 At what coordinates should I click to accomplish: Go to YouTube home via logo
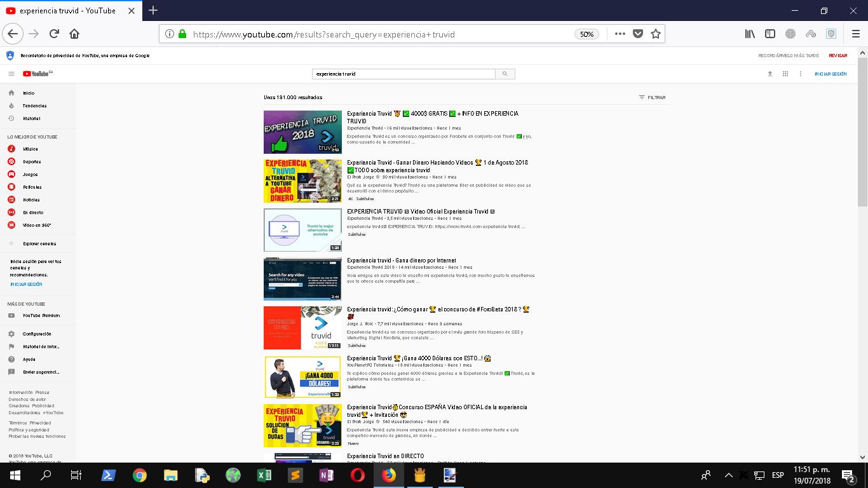(37, 74)
